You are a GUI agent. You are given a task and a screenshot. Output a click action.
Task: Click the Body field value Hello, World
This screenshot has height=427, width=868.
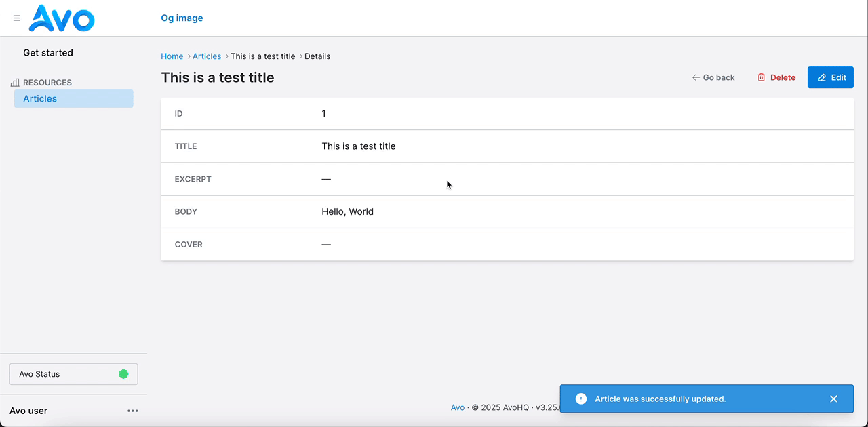347,211
